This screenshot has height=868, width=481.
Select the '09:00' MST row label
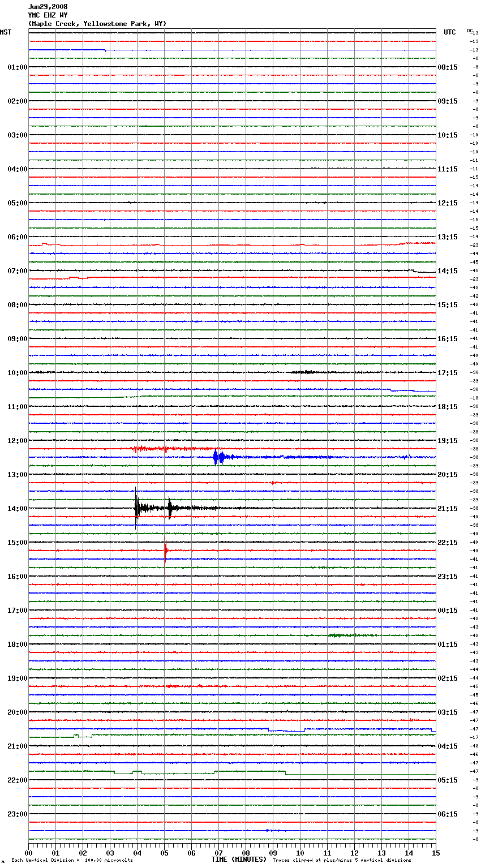[x=18, y=339]
